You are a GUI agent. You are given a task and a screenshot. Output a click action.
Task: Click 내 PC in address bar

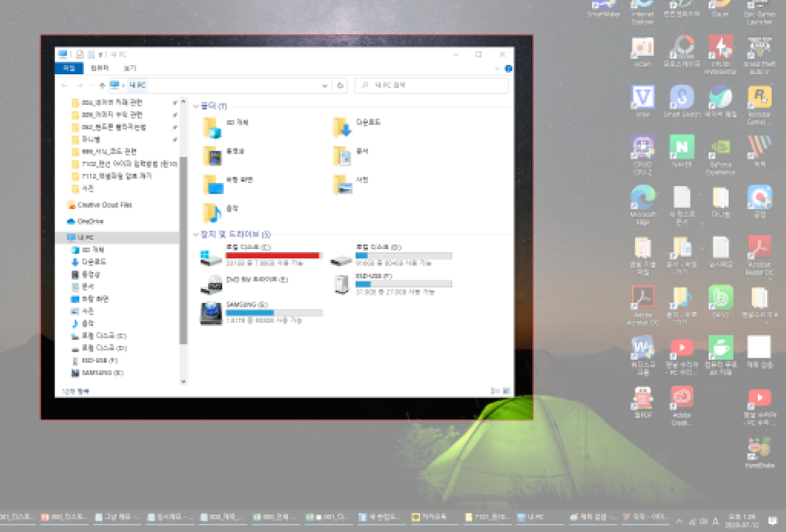137,86
